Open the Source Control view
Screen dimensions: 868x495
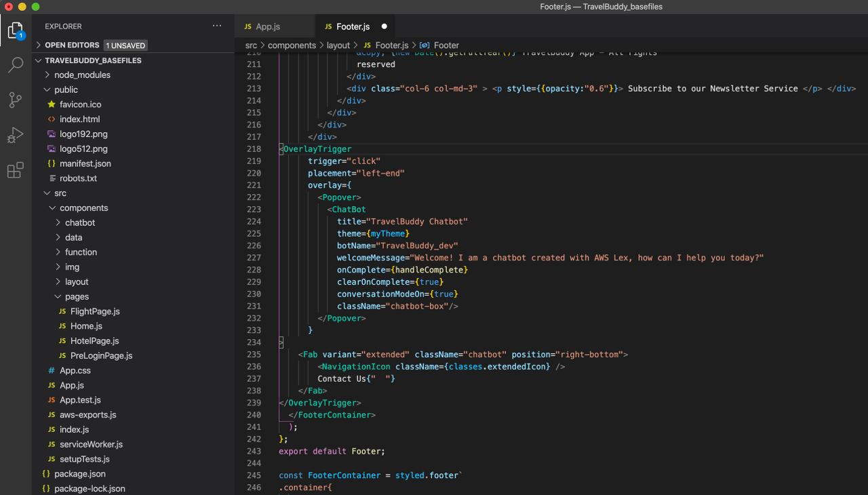click(x=15, y=100)
